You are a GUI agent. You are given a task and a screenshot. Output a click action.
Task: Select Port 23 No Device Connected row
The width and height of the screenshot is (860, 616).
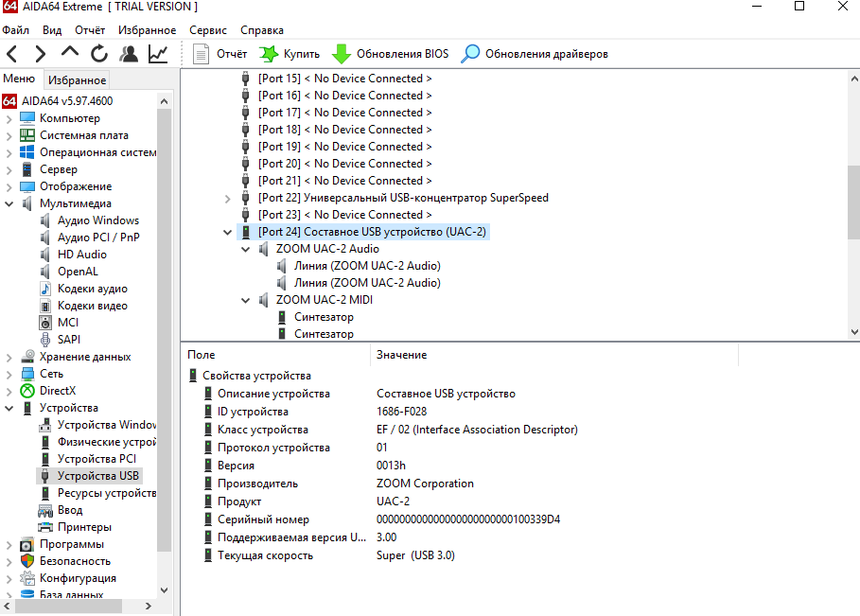coord(345,215)
